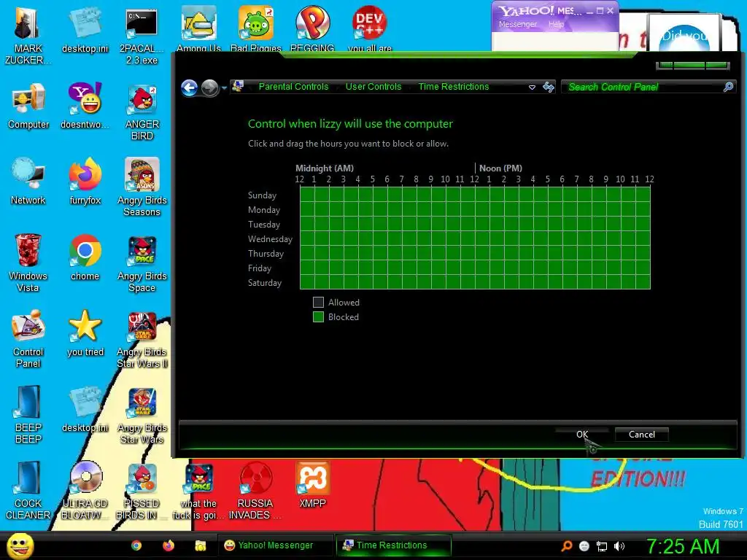Toggle Friday 8 PM hour cell
Image resolution: width=747 pixels, height=560 pixels.
coord(600,268)
